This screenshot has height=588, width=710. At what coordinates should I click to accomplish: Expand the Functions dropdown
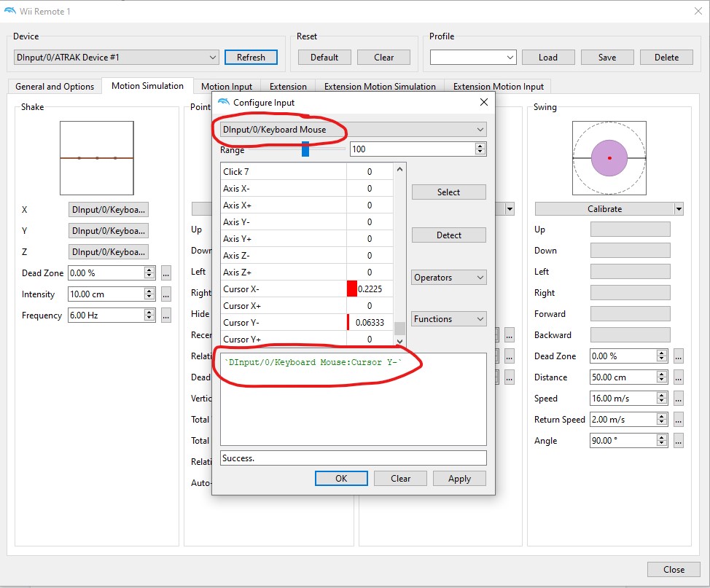point(449,319)
